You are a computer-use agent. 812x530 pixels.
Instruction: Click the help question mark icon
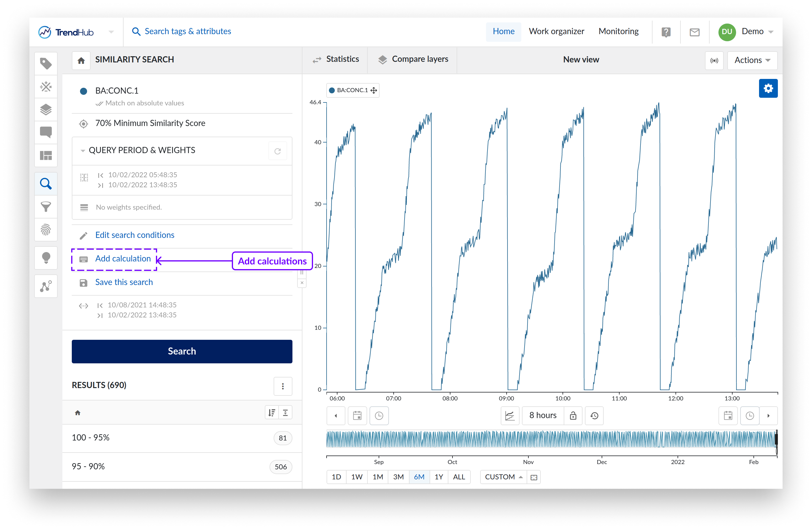pos(666,32)
